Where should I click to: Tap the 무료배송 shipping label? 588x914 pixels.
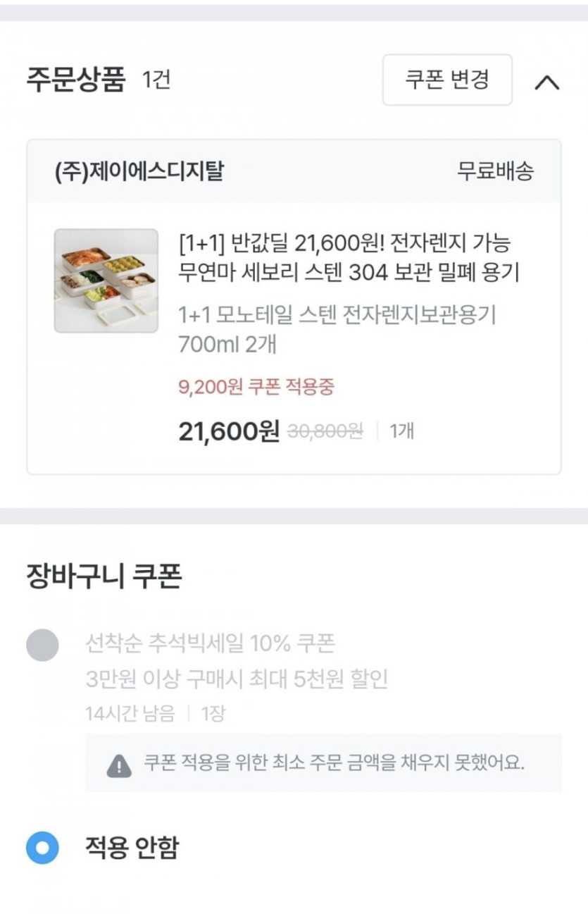click(x=495, y=171)
